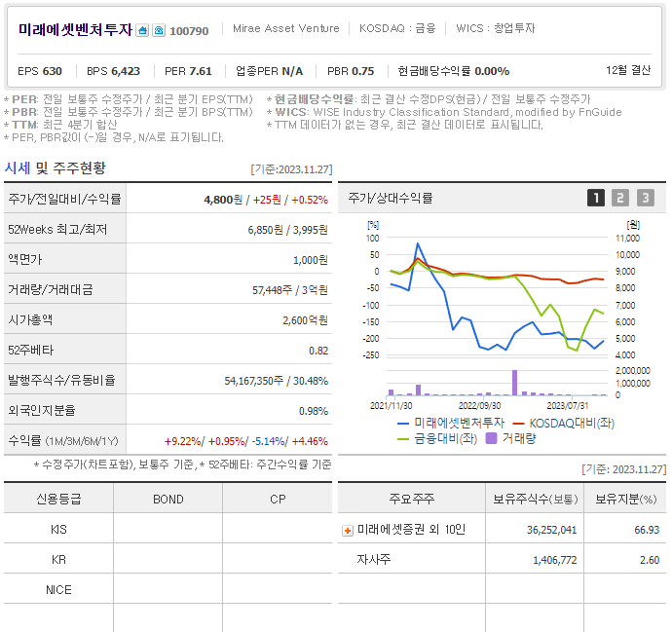Select the 외국인지분율 0.98% value
This screenshot has width=672, height=632.
tap(314, 411)
